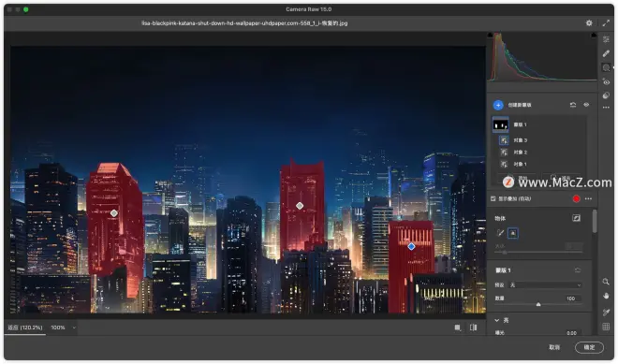This screenshot has width=618, height=364.
Task: Click the 创建新蒙版 label
Action: click(x=520, y=105)
